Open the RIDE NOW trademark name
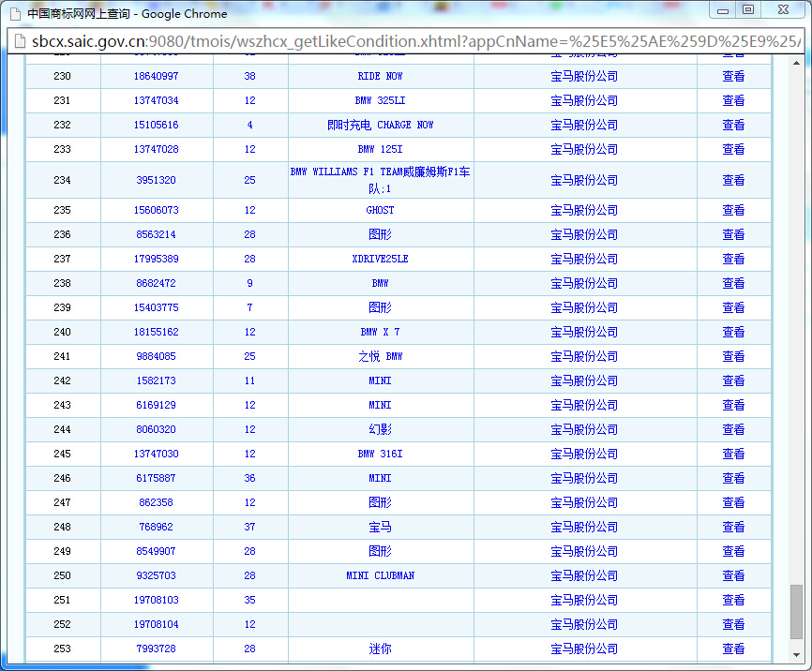The image size is (812, 671). click(x=380, y=76)
